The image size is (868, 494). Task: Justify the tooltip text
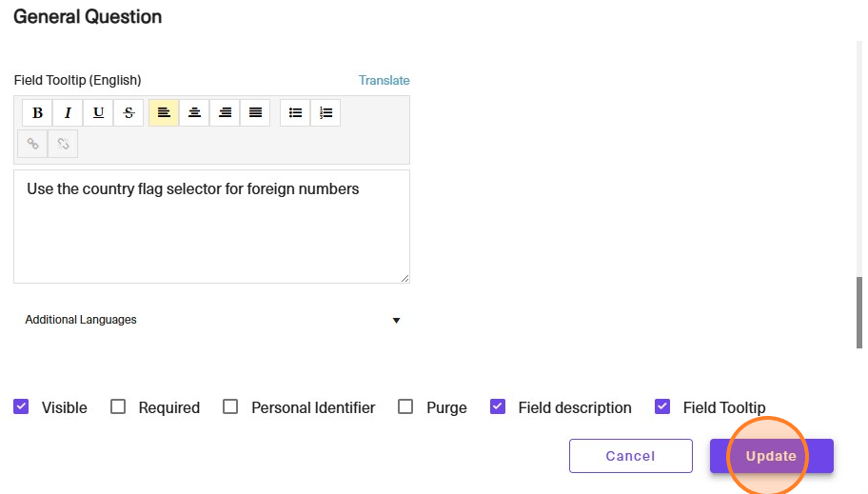[255, 113]
